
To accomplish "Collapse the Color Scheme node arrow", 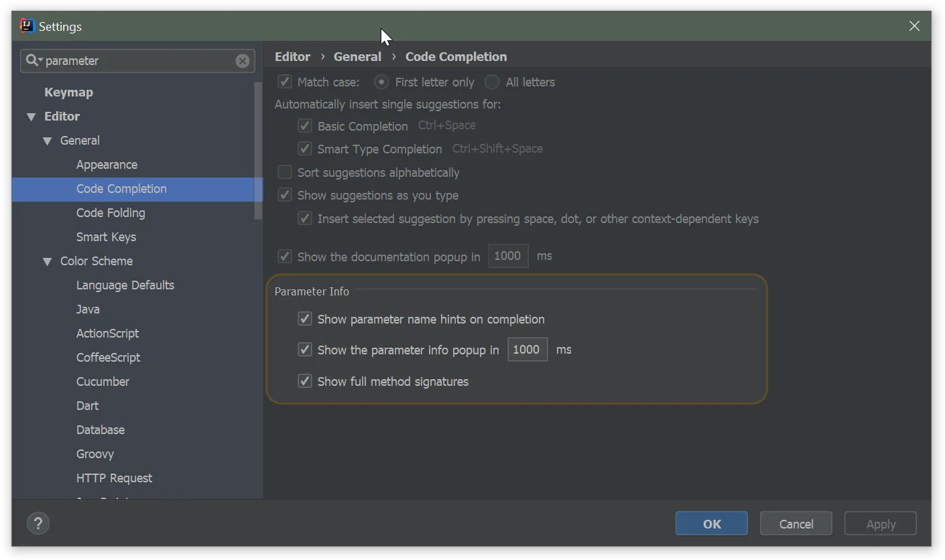I will 47,261.
